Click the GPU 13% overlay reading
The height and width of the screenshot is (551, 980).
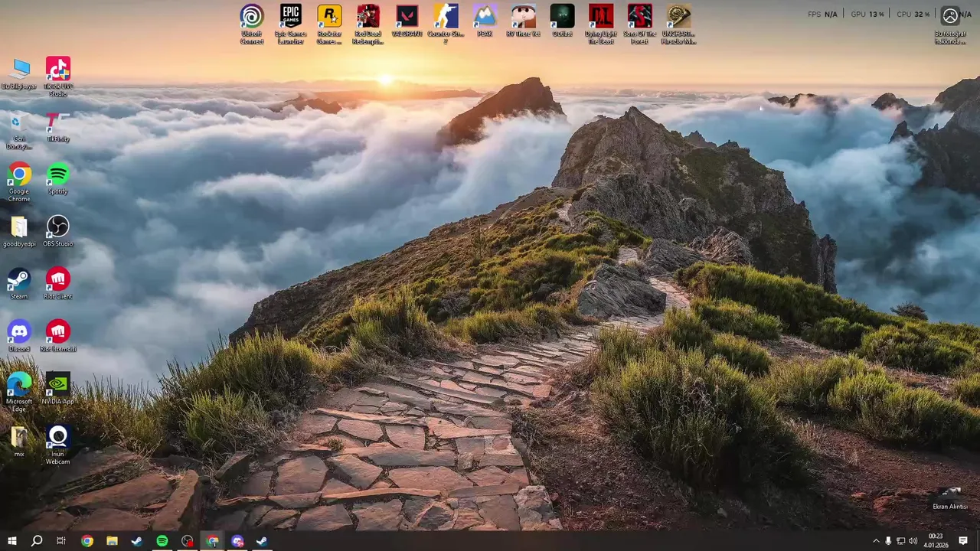tap(867, 14)
